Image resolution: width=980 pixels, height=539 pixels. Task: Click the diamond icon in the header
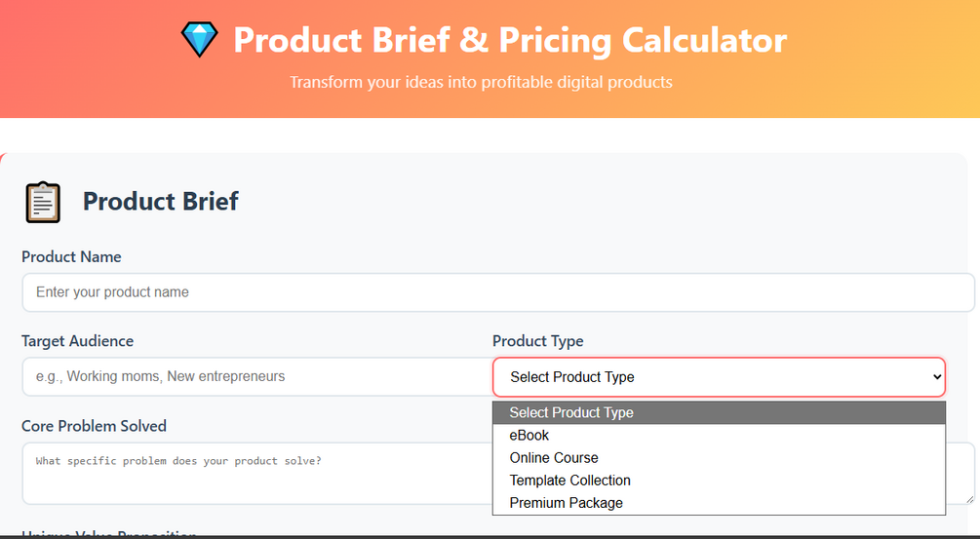(x=200, y=40)
